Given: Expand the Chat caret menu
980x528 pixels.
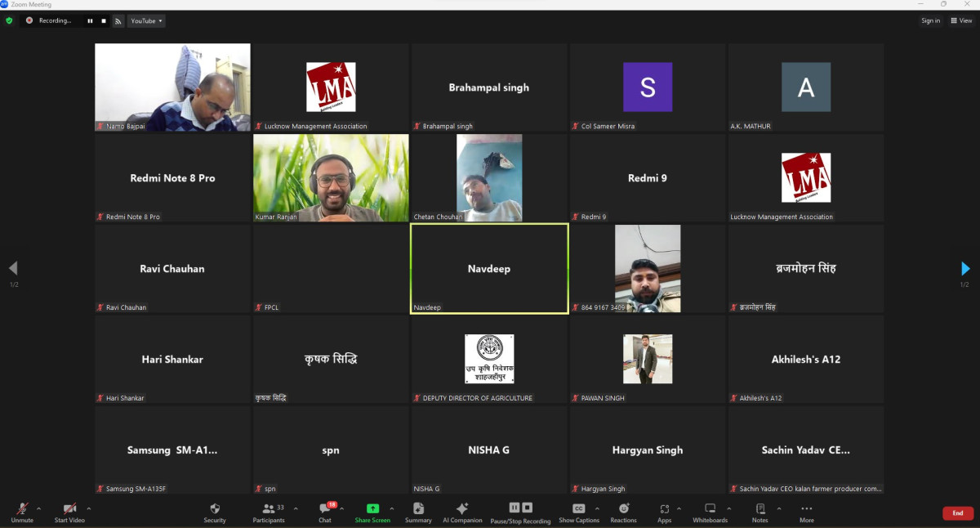Looking at the screenshot, I should pyautogui.click(x=341, y=508).
